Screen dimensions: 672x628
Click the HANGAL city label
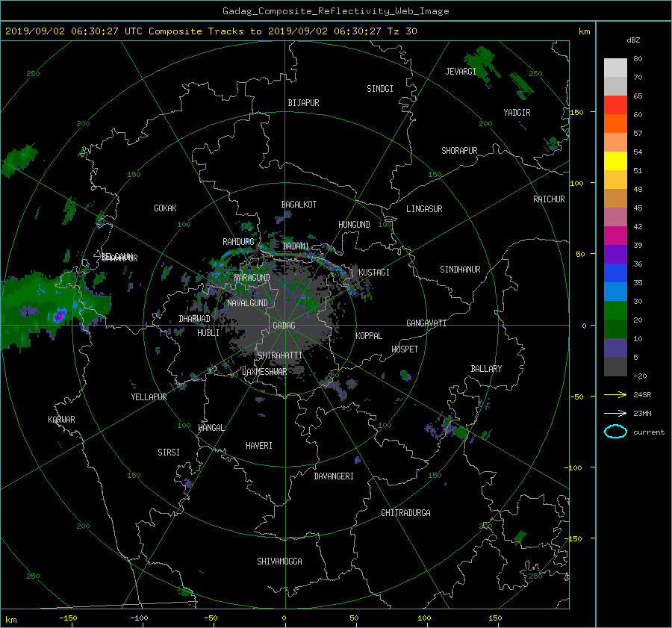tap(211, 428)
